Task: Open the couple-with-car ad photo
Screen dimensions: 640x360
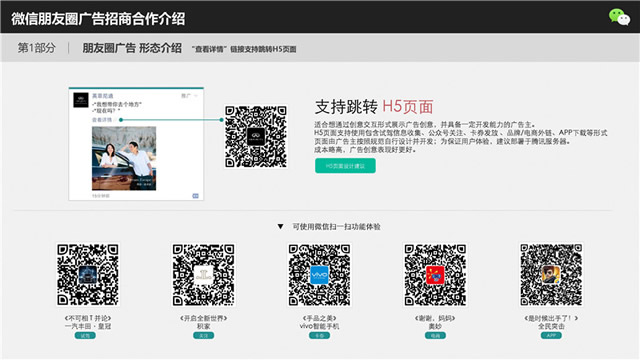Action: tap(124, 158)
